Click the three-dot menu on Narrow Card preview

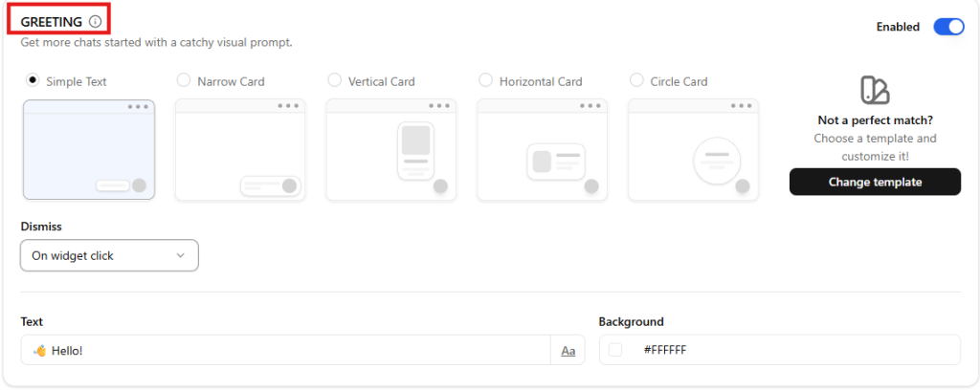coord(289,106)
